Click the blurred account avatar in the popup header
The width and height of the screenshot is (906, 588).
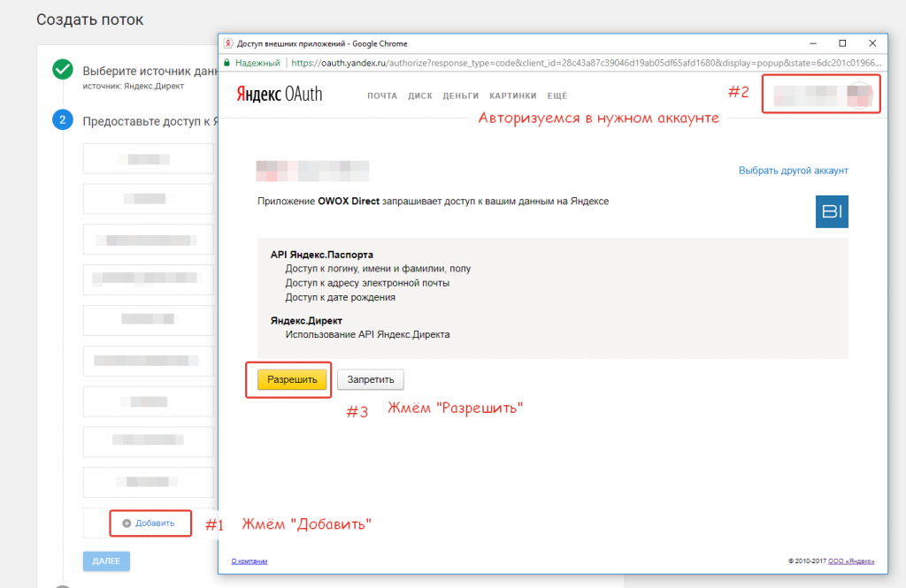coord(860,94)
